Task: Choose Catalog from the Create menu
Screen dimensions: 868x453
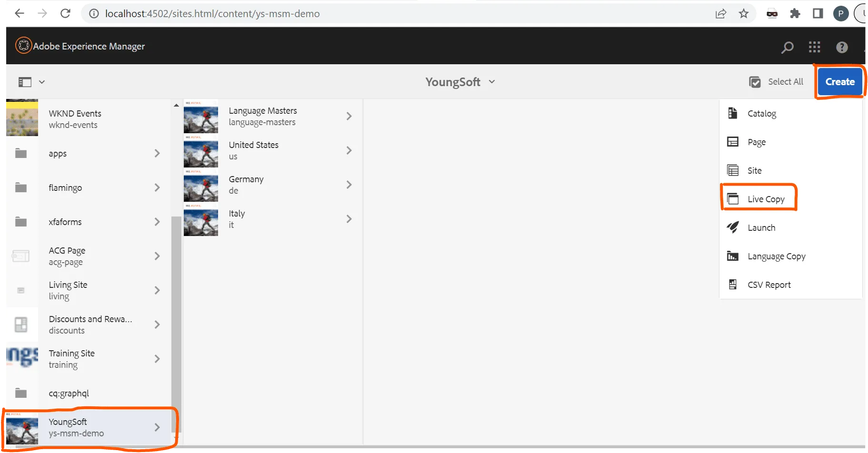Action: pos(790,113)
